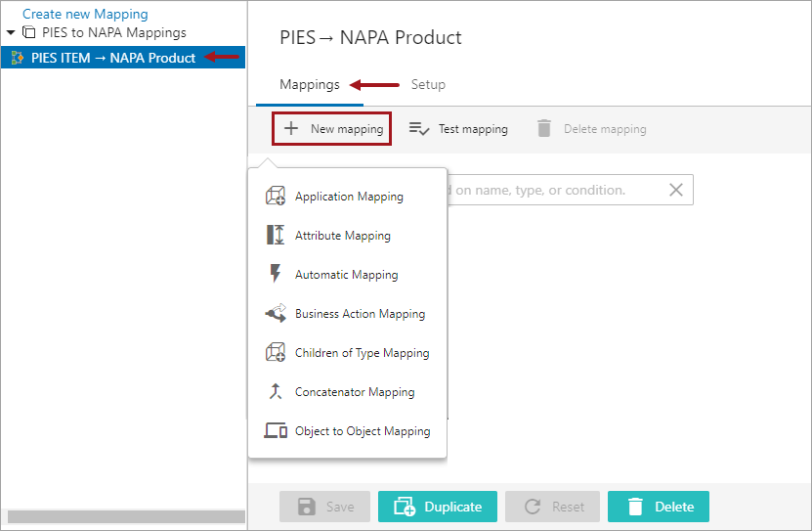Choose Concatenator Mapping from the menu
812x531 pixels.
[355, 392]
